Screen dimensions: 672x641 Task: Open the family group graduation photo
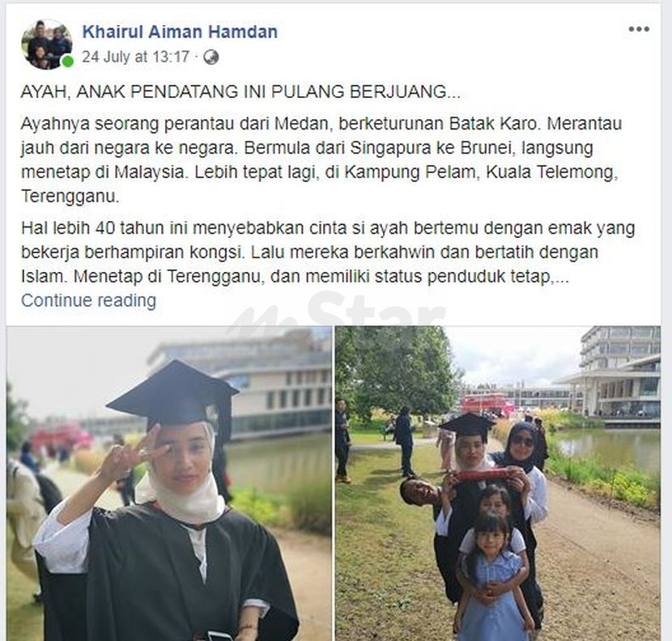tap(498, 484)
